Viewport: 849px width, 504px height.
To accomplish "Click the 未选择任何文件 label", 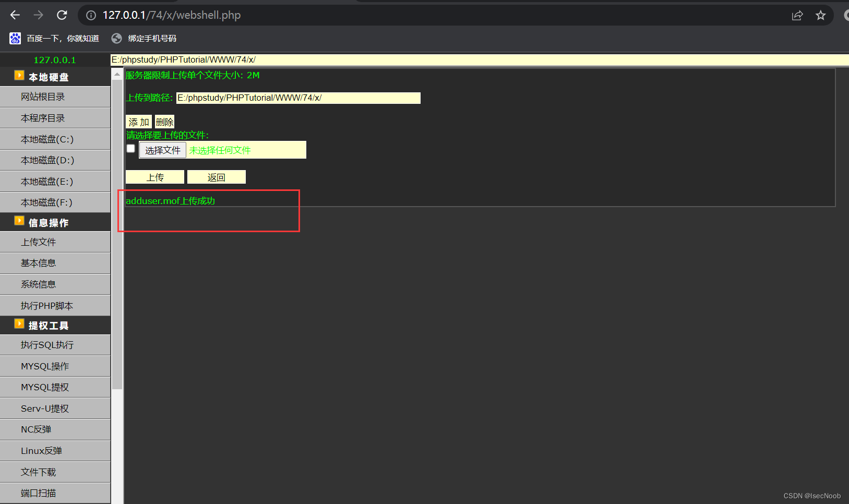I will click(220, 150).
